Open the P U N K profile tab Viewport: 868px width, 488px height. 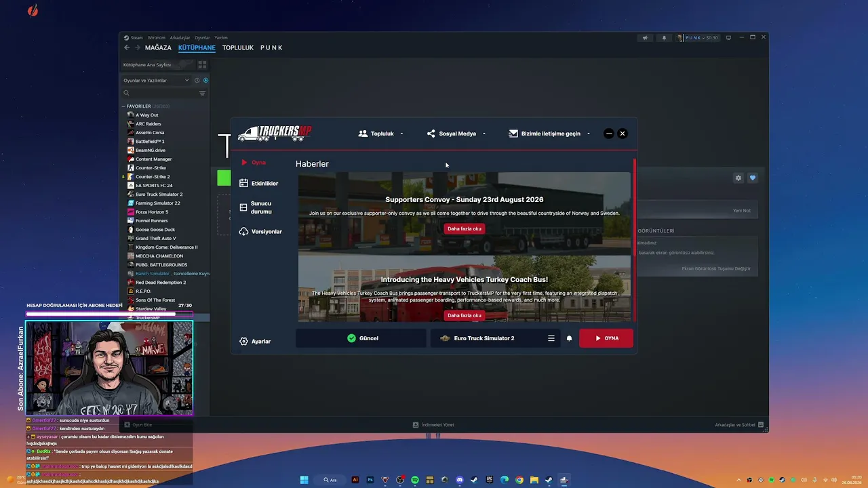click(271, 48)
